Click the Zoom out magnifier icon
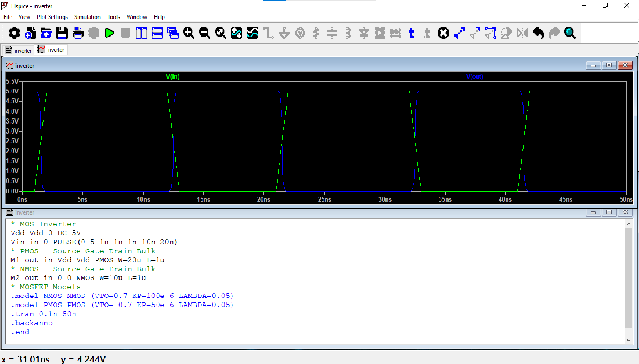Viewport: 639px width, 364px height. pos(205,33)
